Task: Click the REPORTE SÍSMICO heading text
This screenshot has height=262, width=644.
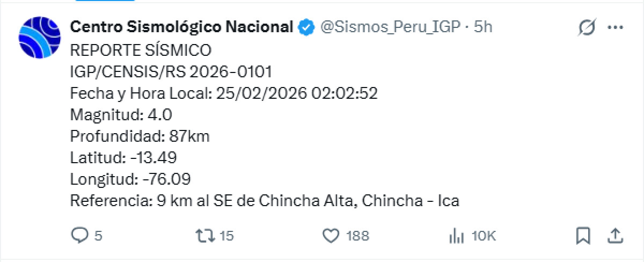Action: tap(141, 50)
